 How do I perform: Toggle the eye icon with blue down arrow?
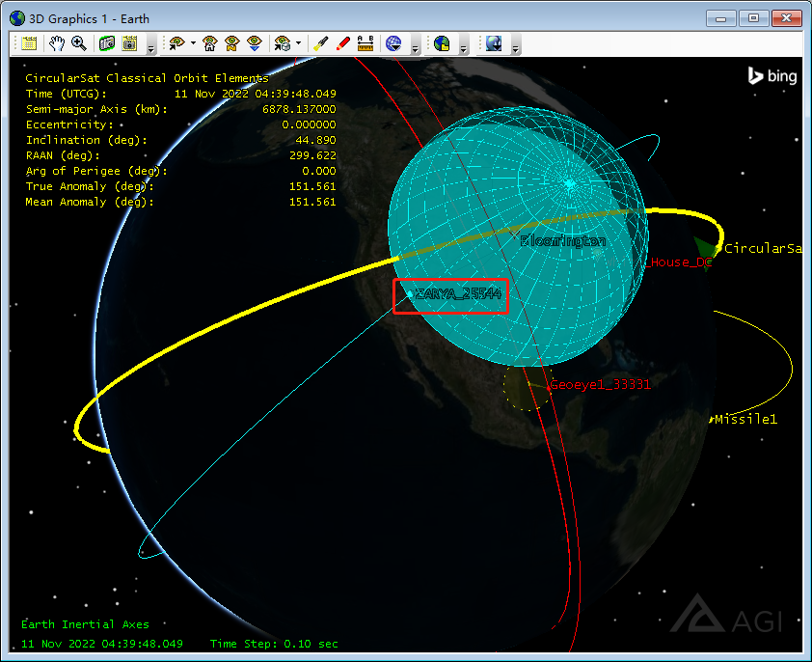tap(255, 43)
